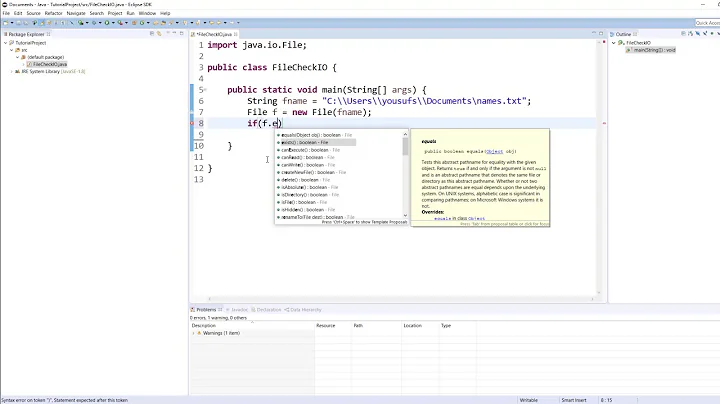Screen dimensions: 720x404
Task: Collapse the src folder node
Action: point(11,50)
